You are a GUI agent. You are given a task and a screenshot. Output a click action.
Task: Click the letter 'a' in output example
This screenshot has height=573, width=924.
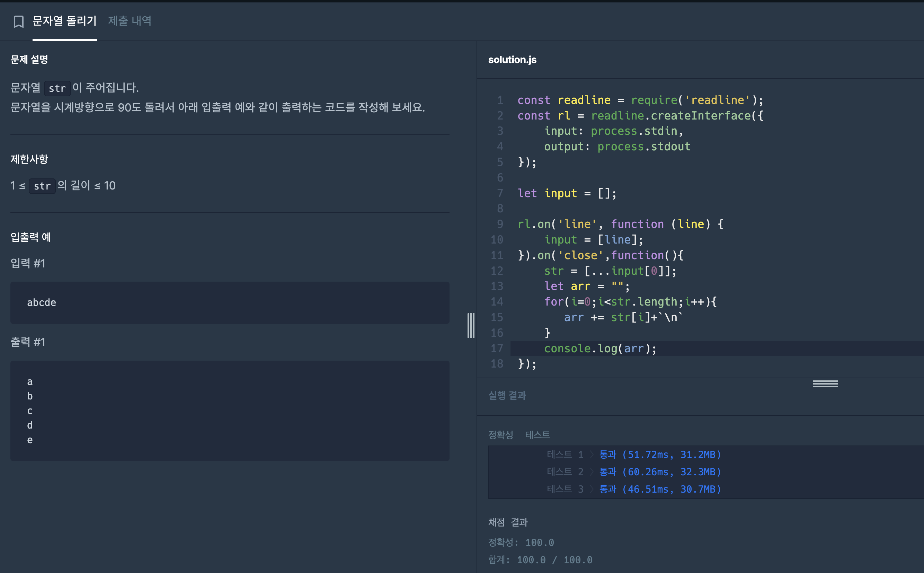click(30, 382)
